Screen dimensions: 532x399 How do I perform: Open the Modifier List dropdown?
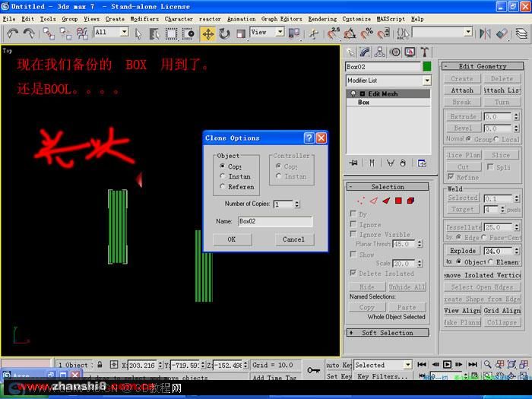[388, 81]
